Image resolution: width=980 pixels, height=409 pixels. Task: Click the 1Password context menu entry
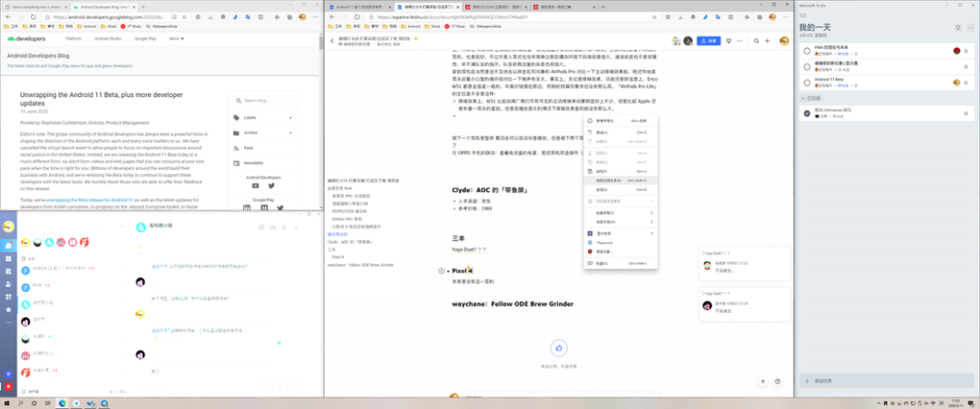pyautogui.click(x=620, y=242)
